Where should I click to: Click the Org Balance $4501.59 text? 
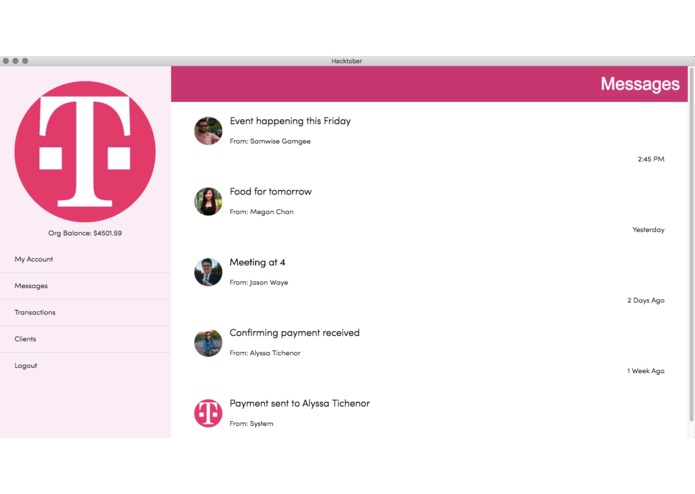click(85, 233)
